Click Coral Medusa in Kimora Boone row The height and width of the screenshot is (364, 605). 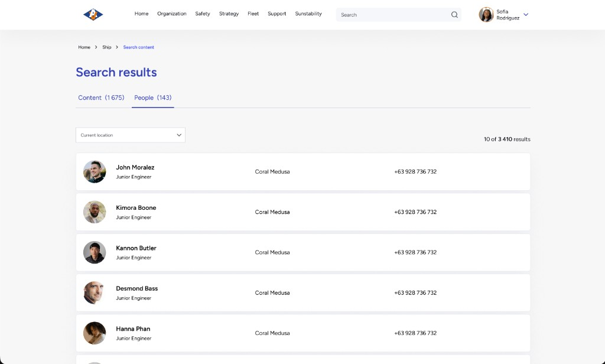point(272,212)
